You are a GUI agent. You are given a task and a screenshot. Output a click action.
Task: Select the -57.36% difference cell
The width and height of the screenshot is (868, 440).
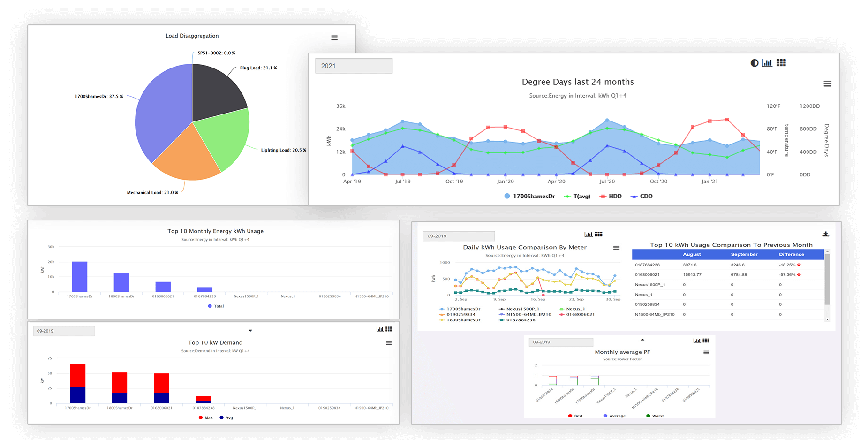point(790,274)
